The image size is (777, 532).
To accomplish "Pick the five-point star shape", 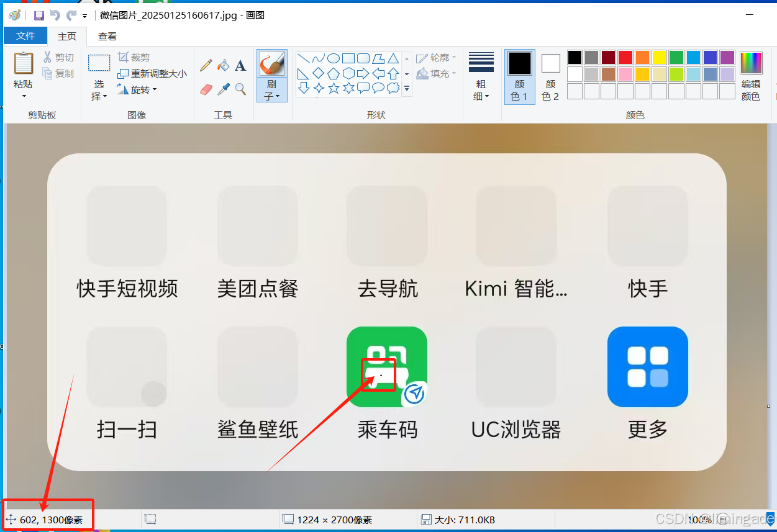I will click(x=334, y=88).
